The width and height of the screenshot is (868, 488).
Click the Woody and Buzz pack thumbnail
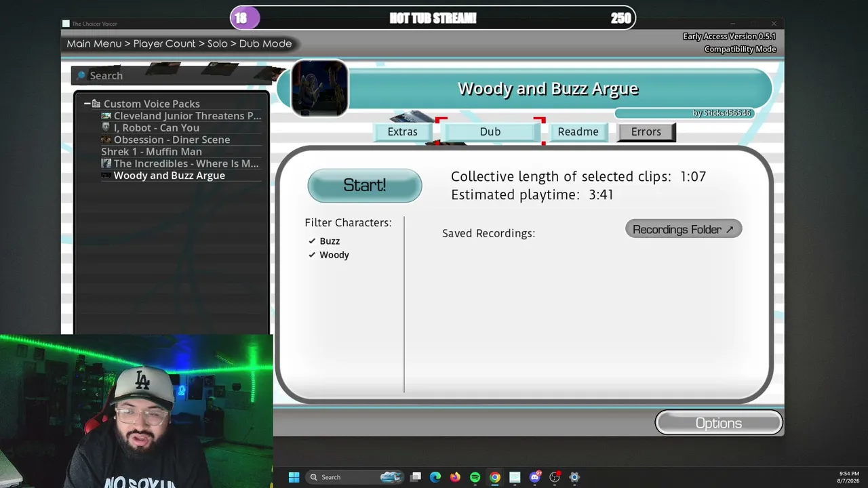tap(319, 89)
